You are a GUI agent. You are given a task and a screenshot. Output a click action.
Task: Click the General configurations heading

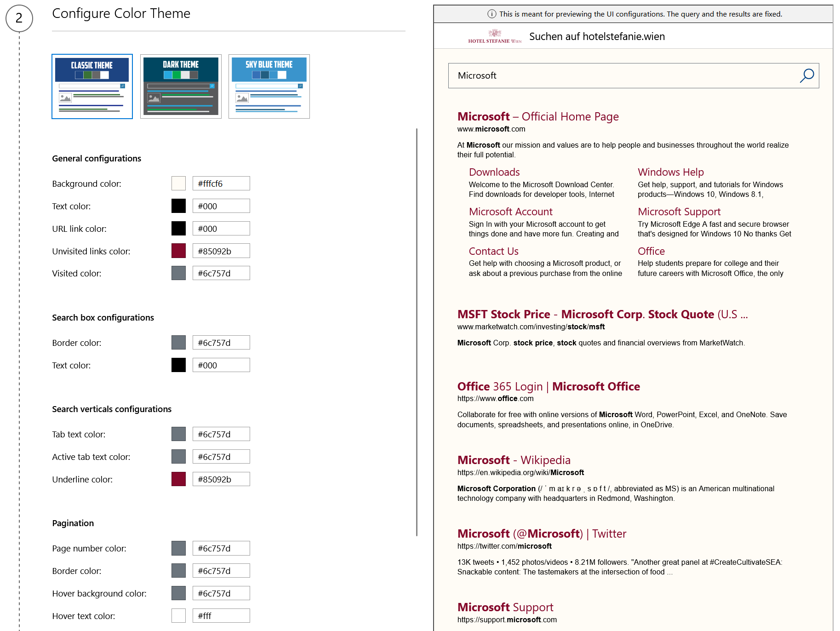[97, 159]
